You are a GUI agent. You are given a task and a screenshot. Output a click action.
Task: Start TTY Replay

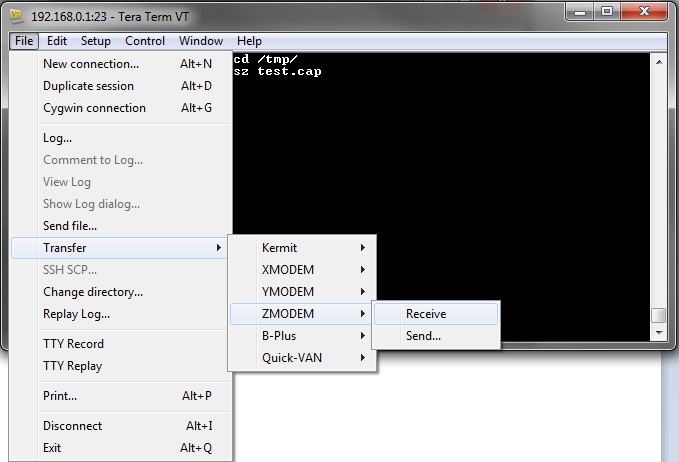tap(120, 366)
